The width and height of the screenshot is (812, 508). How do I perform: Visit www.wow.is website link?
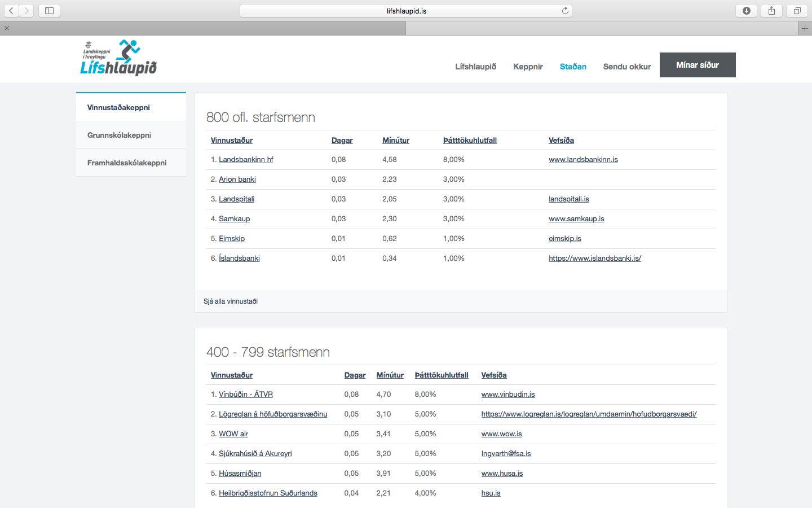[x=502, y=434]
